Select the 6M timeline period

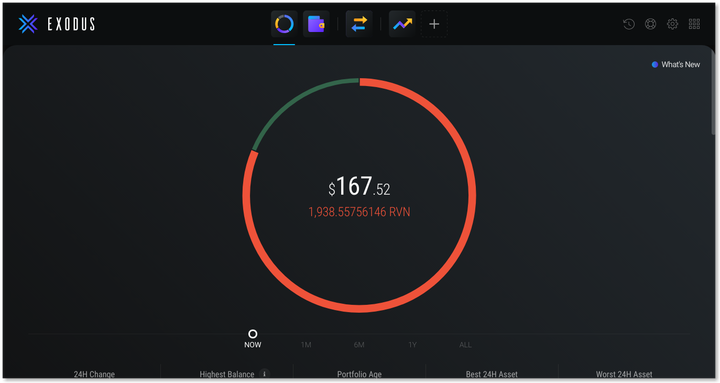(359, 345)
